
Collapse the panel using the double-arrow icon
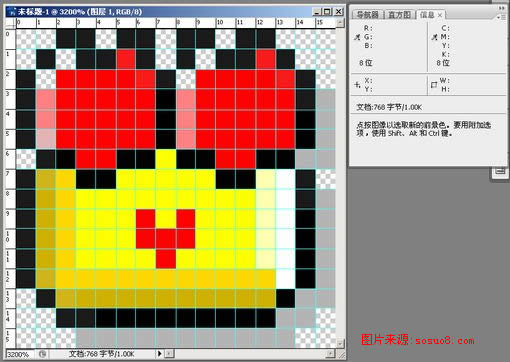click(501, 8)
